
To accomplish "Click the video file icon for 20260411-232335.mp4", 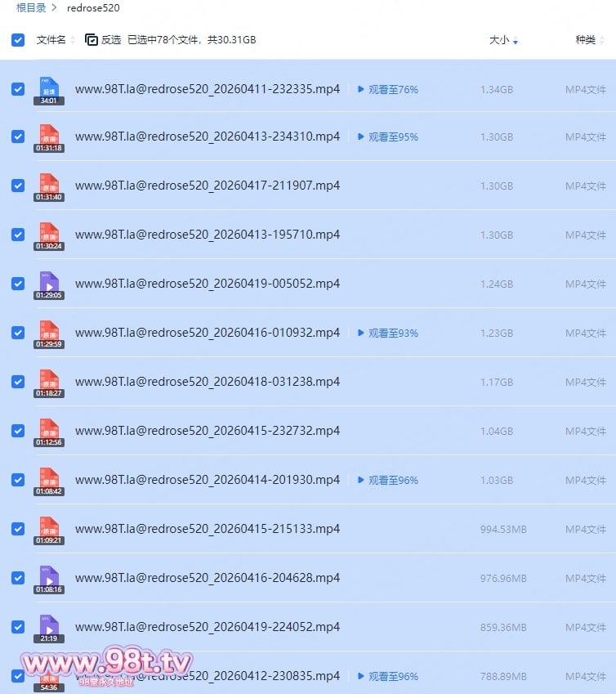I will (x=49, y=87).
